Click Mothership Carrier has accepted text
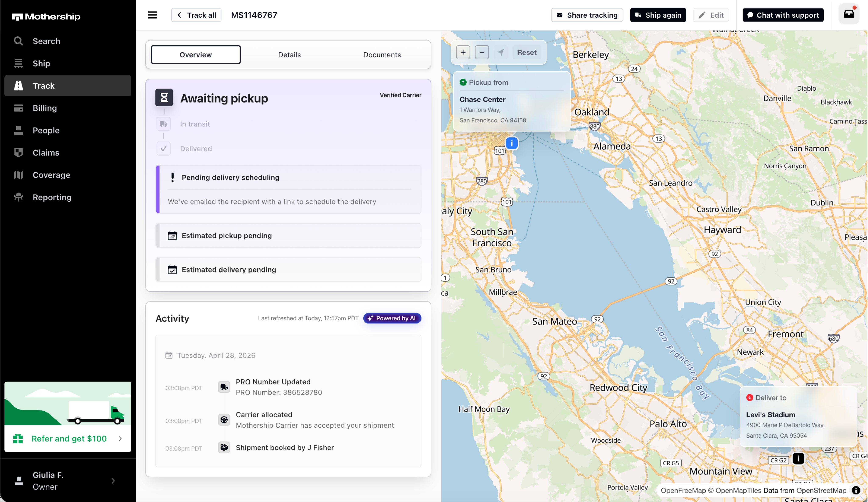868x502 pixels. click(x=315, y=425)
